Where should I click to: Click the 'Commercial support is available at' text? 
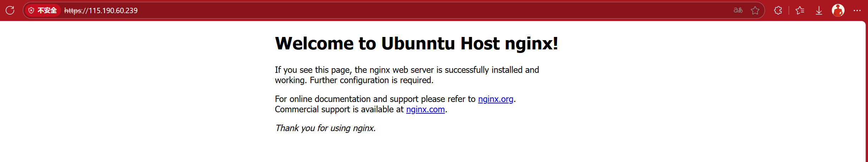pos(339,109)
